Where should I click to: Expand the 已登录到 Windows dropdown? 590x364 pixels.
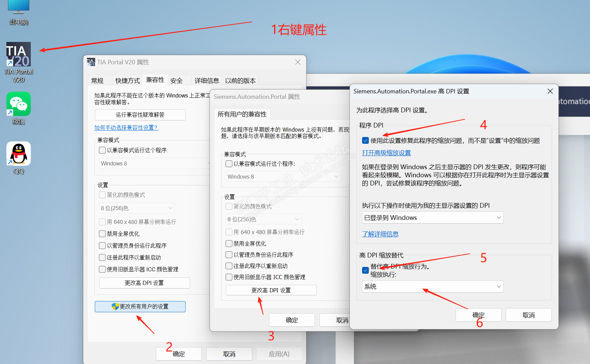(x=433, y=218)
